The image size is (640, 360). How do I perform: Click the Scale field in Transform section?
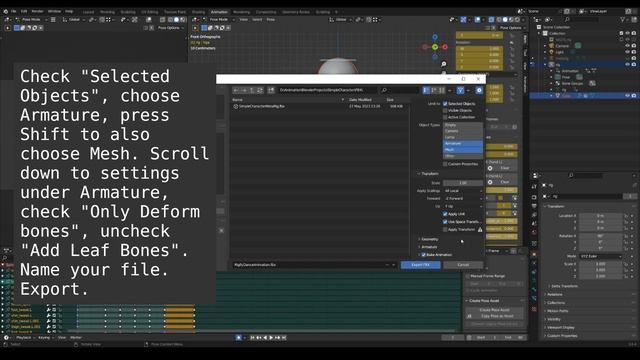pos(463,183)
